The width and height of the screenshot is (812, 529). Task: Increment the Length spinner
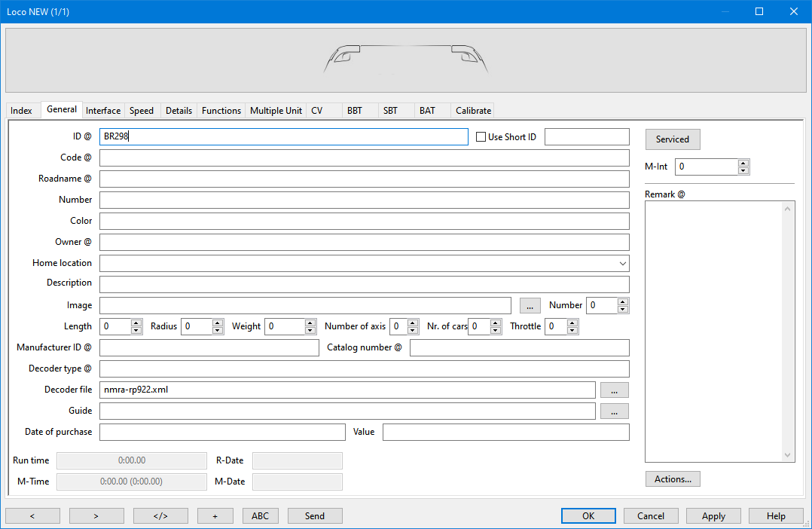[x=136, y=323]
